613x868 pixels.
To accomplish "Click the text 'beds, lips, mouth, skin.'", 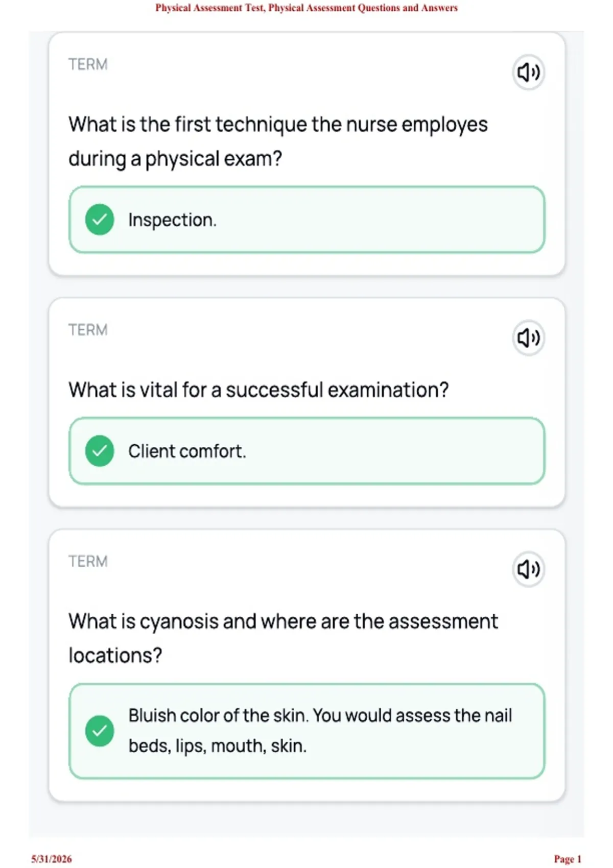I will pos(218,746).
